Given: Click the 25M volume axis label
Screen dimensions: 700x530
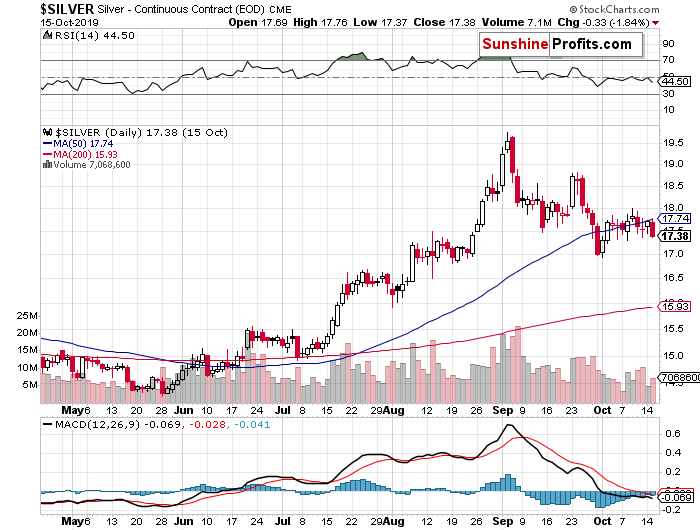Looking at the screenshot, I should coord(27,316).
